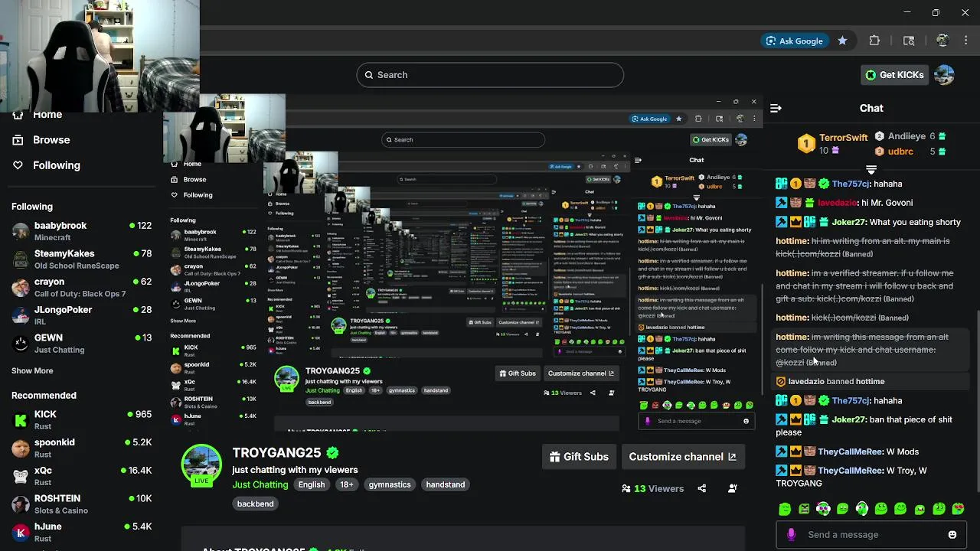Viewport: 980px width, 551px height.
Task: Click the 13 Viewers count
Action: (653, 488)
